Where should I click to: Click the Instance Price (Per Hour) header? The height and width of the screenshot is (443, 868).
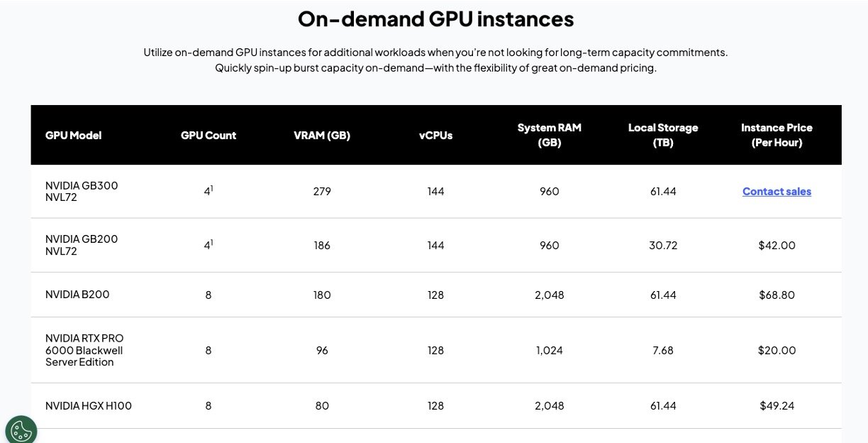pos(777,135)
